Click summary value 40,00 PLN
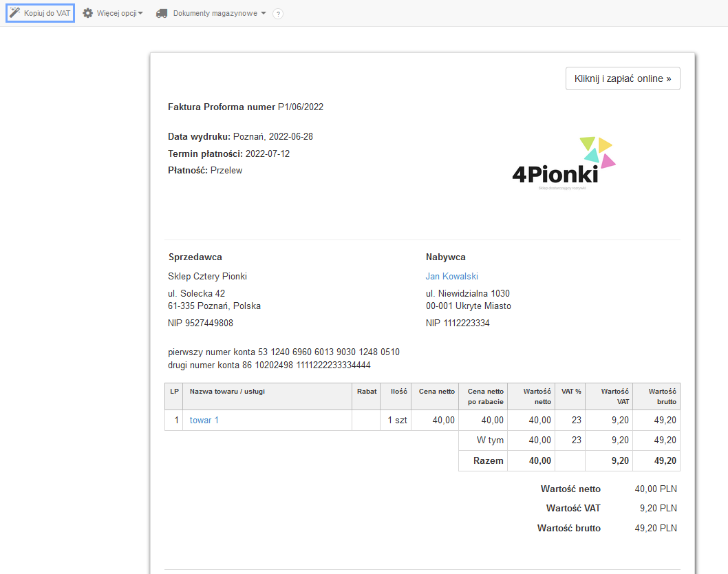728x574 pixels. pos(656,489)
